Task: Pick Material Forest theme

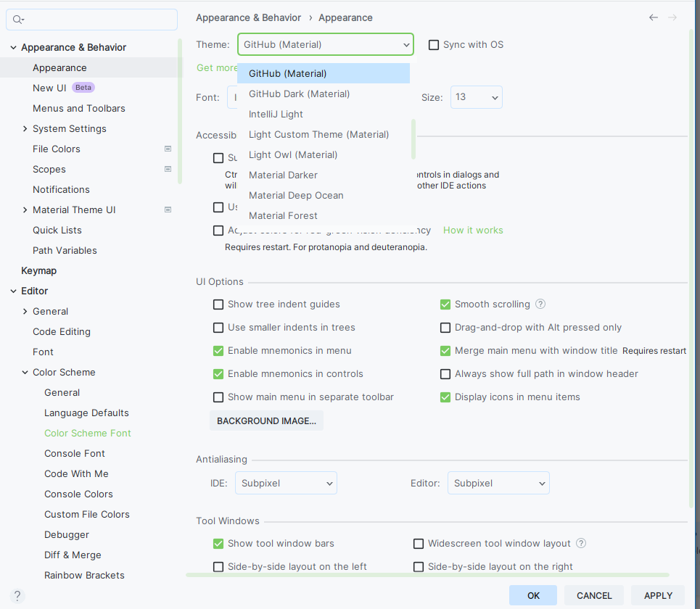Action: (x=324, y=215)
